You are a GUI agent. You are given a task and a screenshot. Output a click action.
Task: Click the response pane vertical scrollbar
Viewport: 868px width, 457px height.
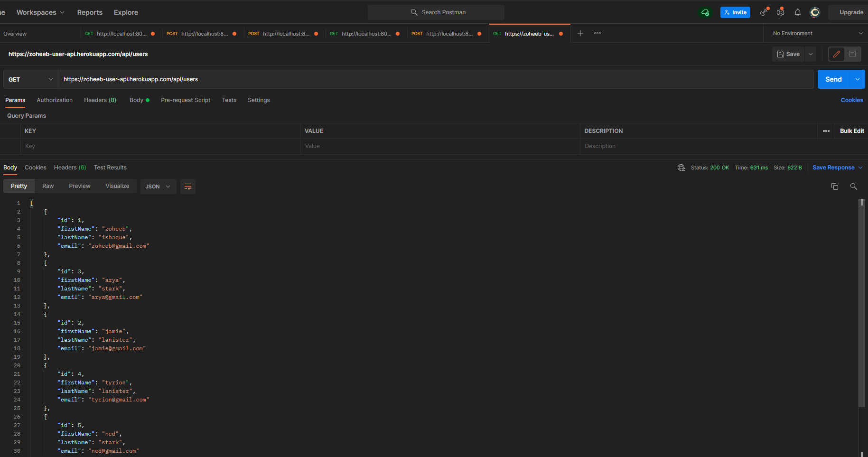(x=862, y=304)
